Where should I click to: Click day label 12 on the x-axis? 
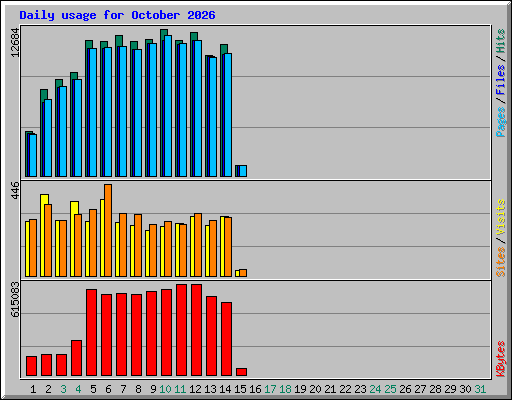pos(195,389)
